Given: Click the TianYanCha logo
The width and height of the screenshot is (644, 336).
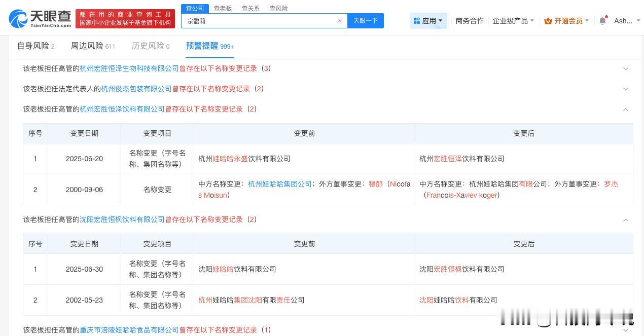Looking at the screenshot, I should 40,19.
